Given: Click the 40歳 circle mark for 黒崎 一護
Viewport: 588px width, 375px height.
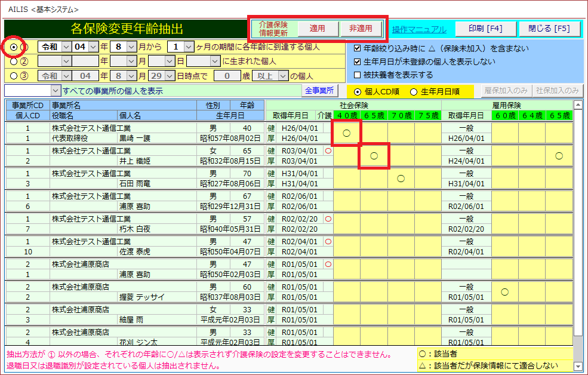Looking at the screenshot, I should pyautogui.click(x=346, y=133).
